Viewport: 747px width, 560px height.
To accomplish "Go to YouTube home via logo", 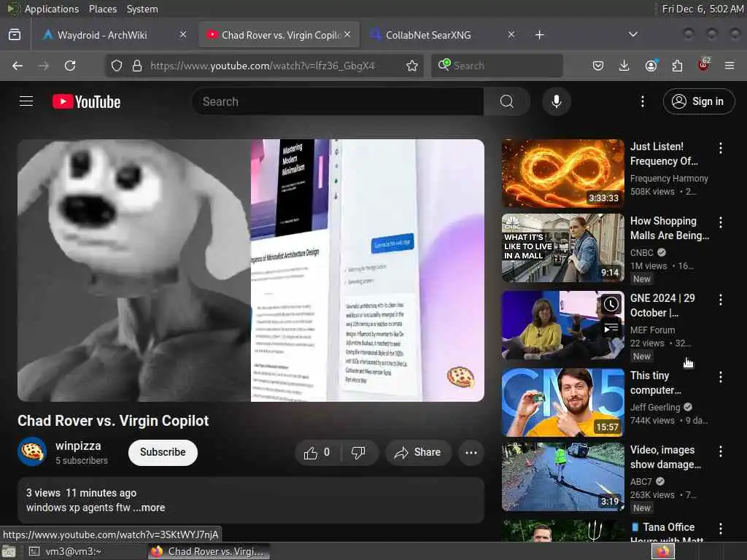I will pyautogui.click(x=86, y=101).
